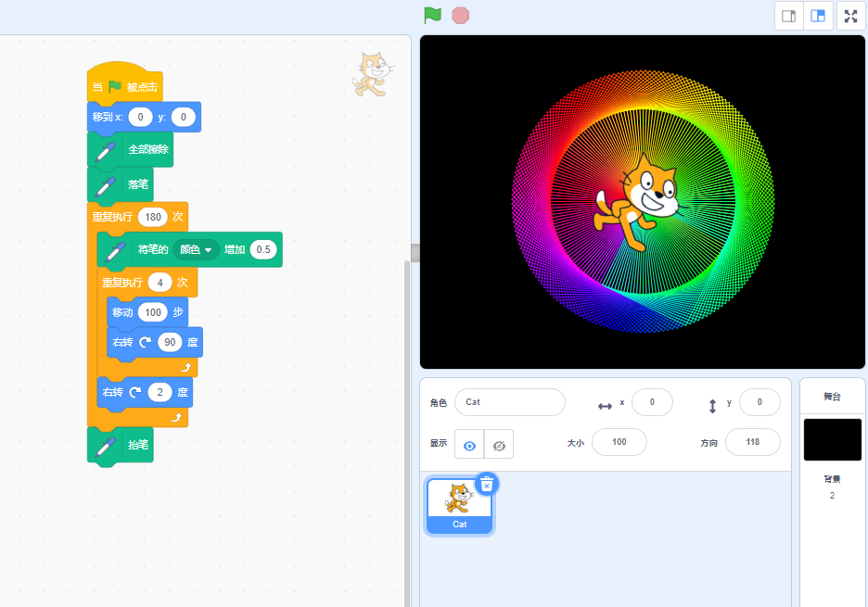Click the clockwise arrow in 2-degree turn block
This screenshot has width=868, height=607.
(x=135, y=392)
